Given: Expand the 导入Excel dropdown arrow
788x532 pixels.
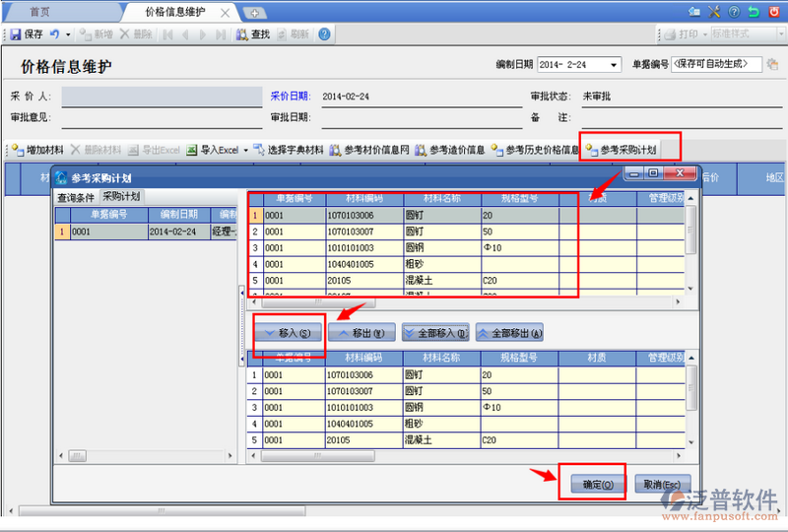Looking at the screenshot, I should [244, 150].
